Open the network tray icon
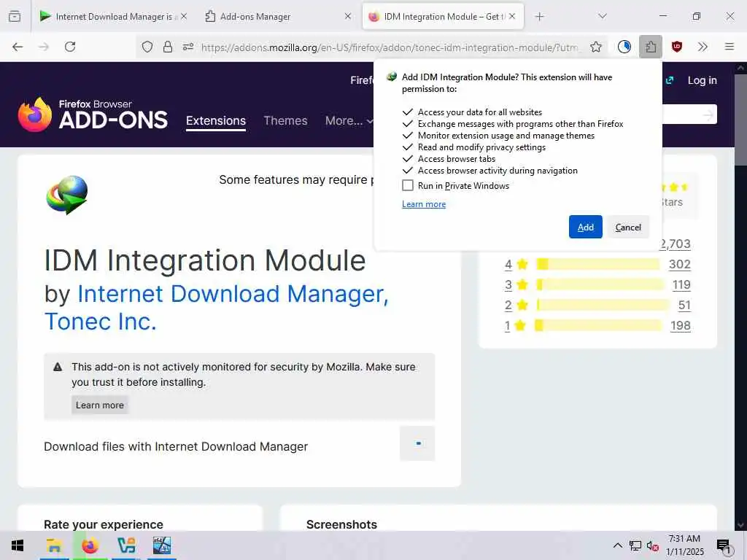747x560 pixels. (635, 545)
